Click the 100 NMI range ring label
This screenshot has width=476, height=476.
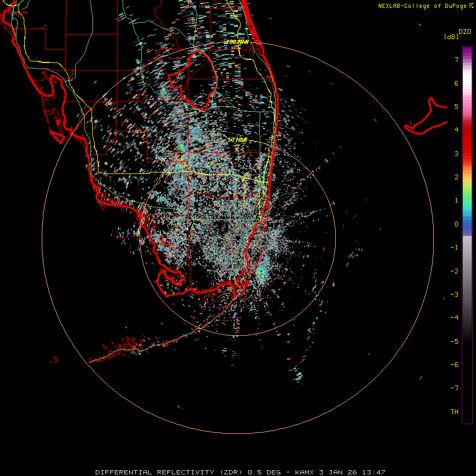click(237, 42)
